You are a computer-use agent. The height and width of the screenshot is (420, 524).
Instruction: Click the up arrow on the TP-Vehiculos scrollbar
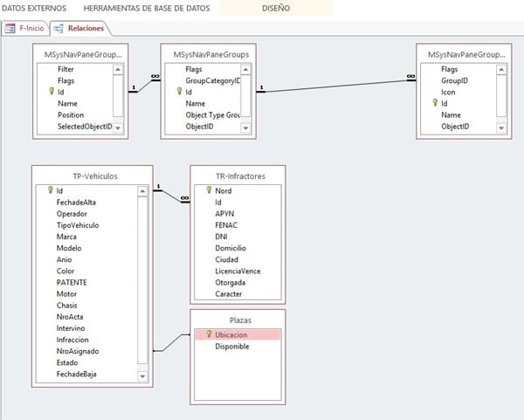(x=142, y=189)
